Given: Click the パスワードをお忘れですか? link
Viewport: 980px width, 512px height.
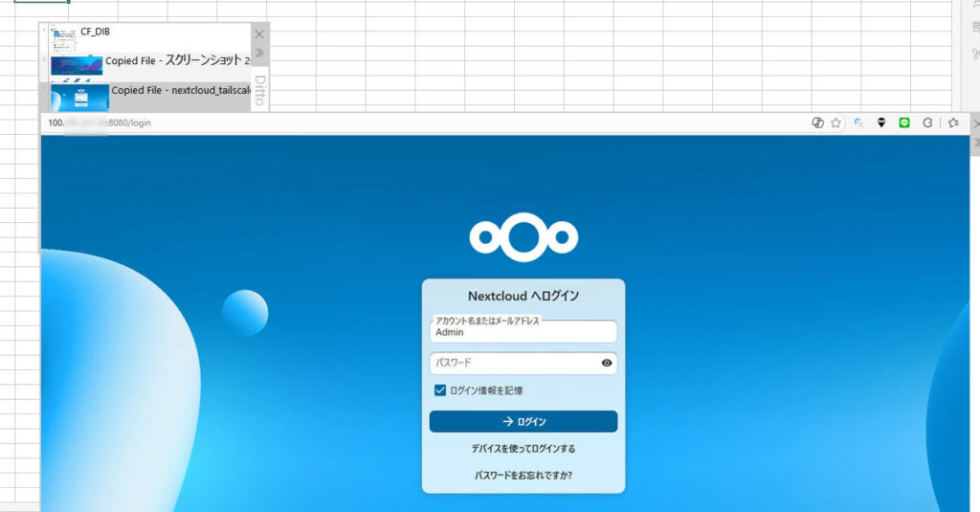Looking at the screenshot, I should [x=523, y=475].
